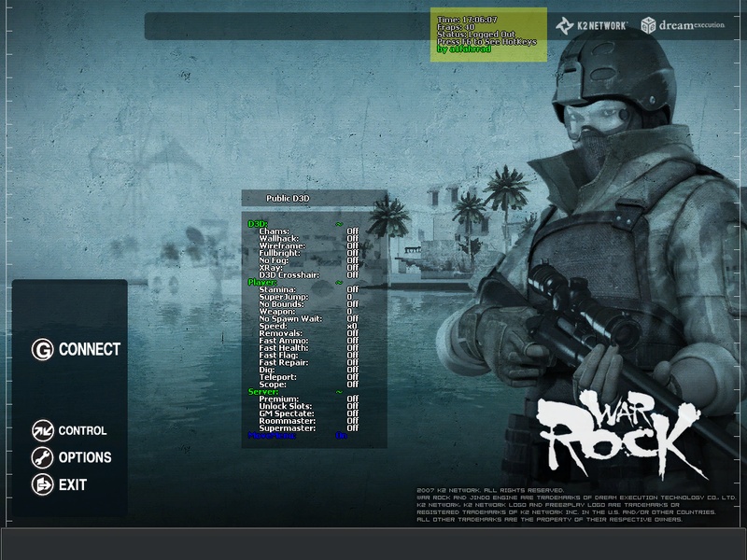Click the Connect G circle icon

[x=42, y=350]
